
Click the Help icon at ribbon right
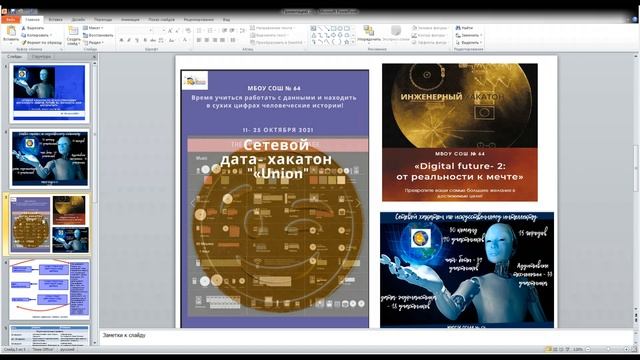point(635,19)
